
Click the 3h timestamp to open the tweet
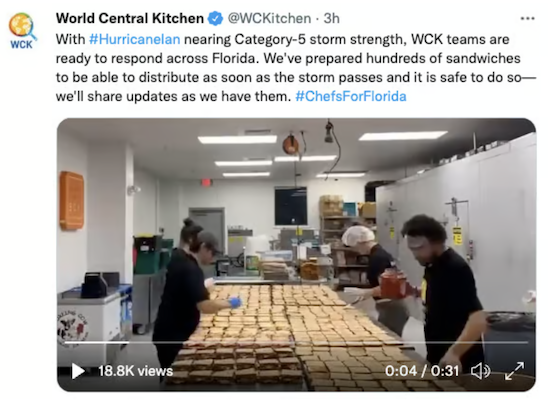point(332,18)
